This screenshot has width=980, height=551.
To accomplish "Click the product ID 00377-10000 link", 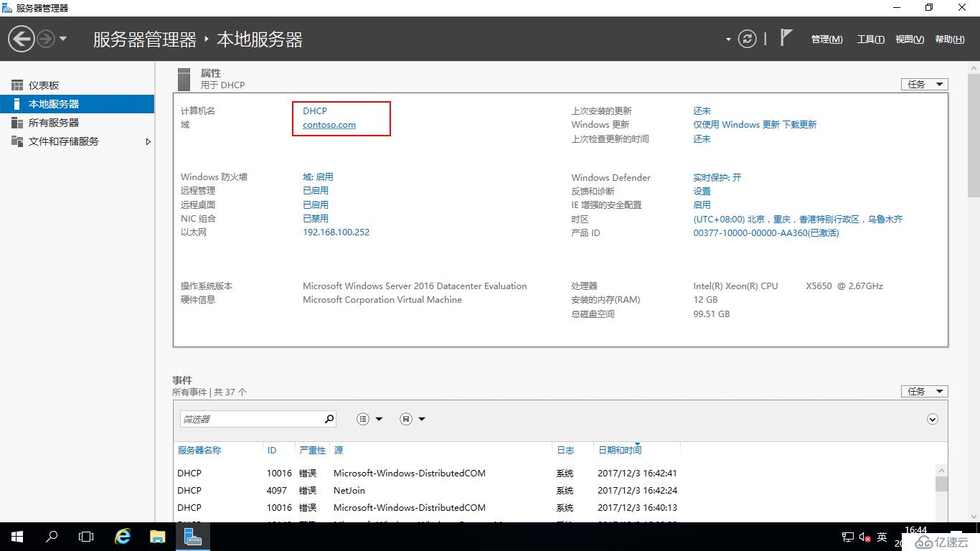I will 765,232.
